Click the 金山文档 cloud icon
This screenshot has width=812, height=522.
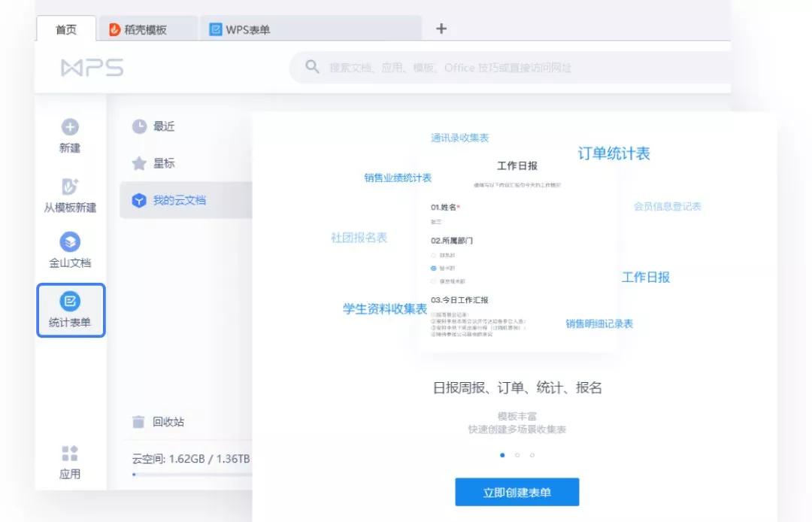pyautogui.click(x=70, y=241)
